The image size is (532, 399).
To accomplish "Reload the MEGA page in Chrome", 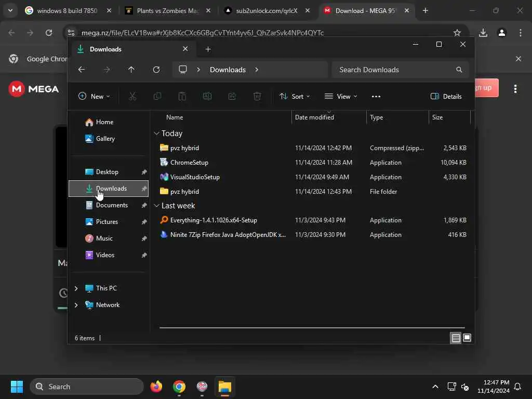I will point(49,33).
